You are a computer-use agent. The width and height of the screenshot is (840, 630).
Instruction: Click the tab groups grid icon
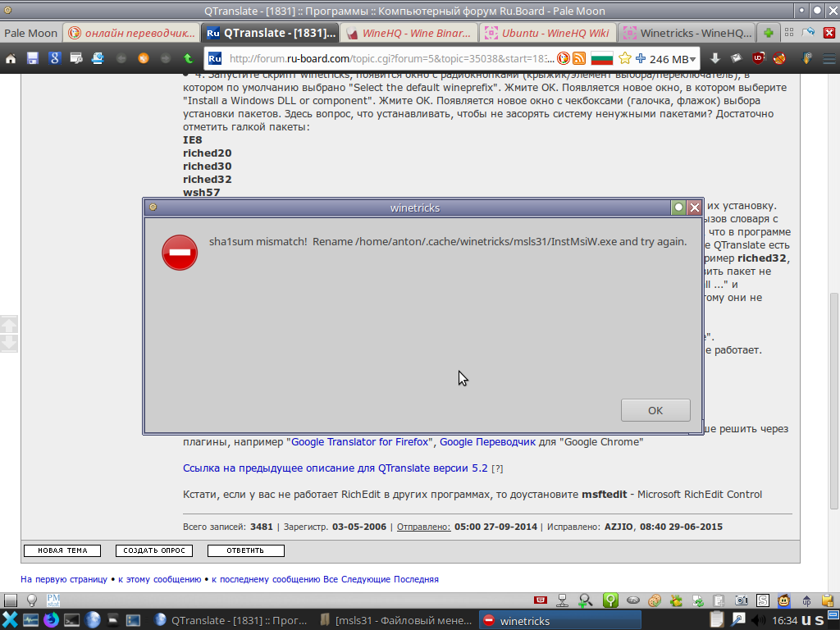tap(789, 33)
